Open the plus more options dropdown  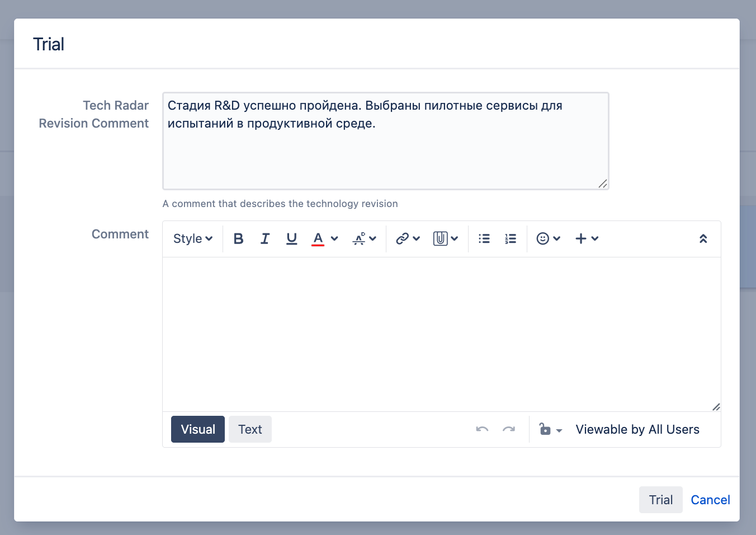click(587, 239)
